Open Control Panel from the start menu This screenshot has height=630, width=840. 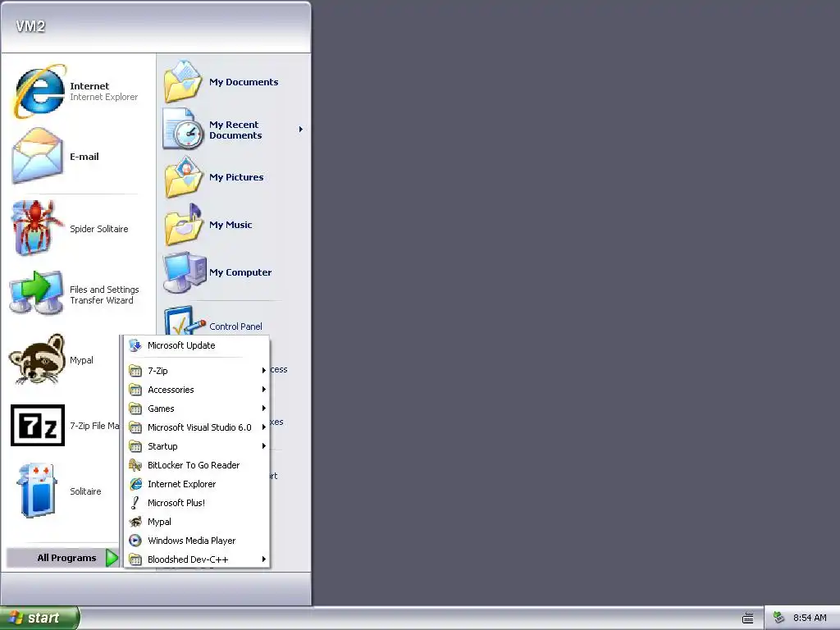[235, 326]
